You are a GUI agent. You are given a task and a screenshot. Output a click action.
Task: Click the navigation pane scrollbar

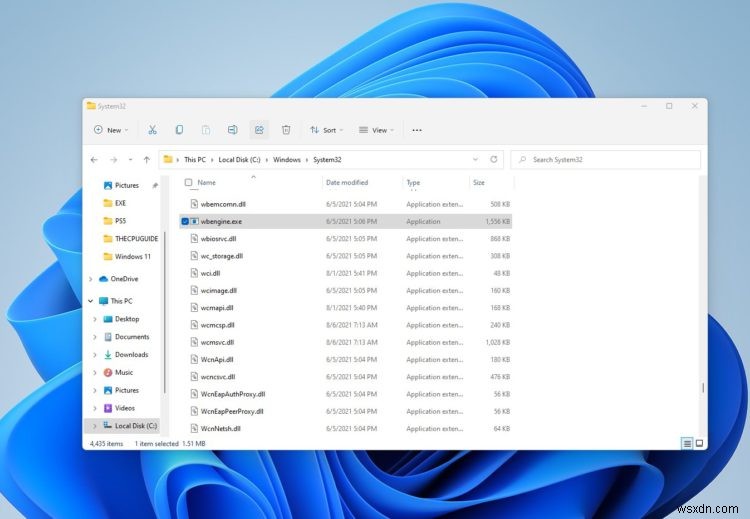click(x=165, y=312)
